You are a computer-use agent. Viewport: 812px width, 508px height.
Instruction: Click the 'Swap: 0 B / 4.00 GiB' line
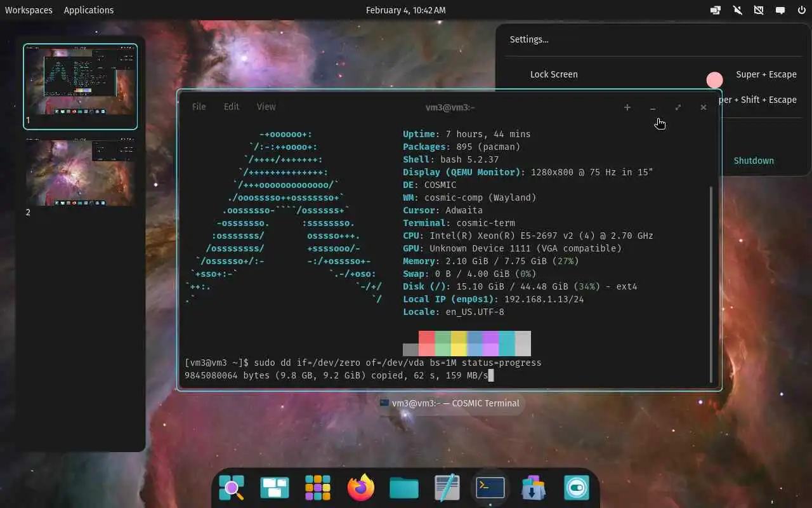tap(469, 274)
